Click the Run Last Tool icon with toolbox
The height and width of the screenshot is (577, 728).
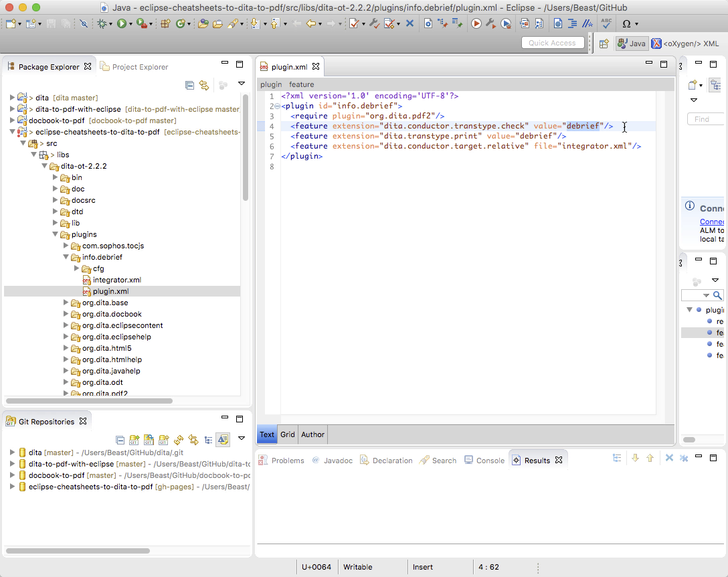[x=142, y=23]
